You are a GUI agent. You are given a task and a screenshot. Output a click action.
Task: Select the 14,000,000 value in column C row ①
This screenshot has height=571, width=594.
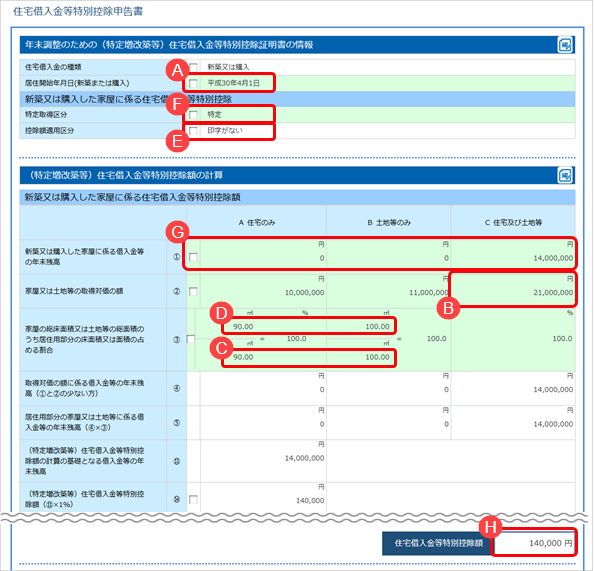pyautogui.click(x=553, y=258)
